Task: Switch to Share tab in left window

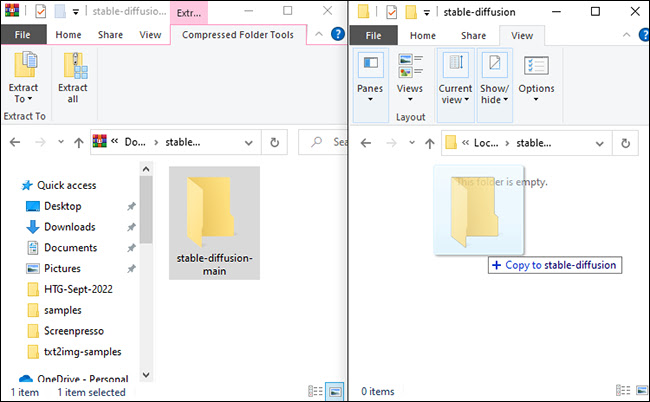Action: 110,35
